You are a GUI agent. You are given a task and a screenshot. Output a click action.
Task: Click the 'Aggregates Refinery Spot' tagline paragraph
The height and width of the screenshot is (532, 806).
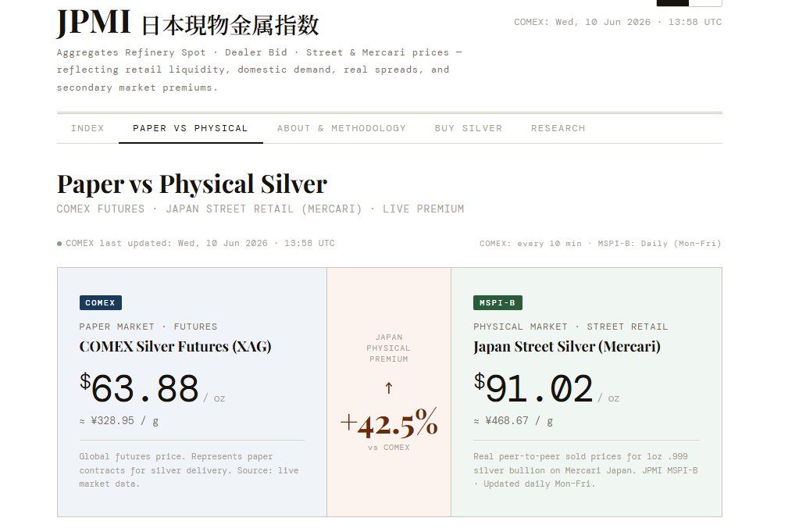coord(259,70)
